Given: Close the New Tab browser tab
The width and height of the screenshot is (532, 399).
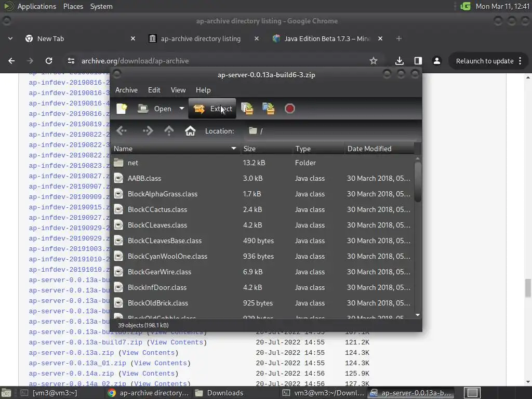Looking at the screenshot, I should (133, 38).
